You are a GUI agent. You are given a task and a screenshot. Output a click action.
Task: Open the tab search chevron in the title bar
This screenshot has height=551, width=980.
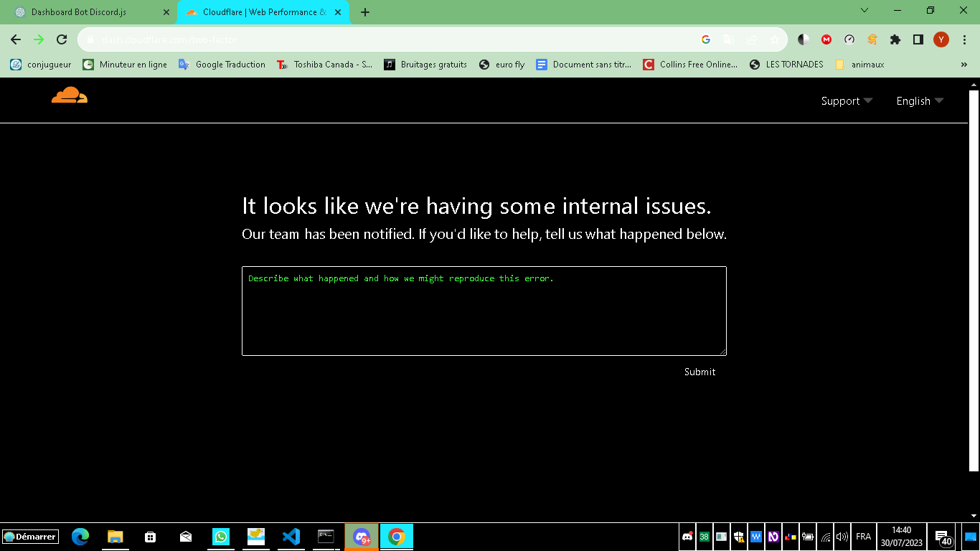click(864, 10)
